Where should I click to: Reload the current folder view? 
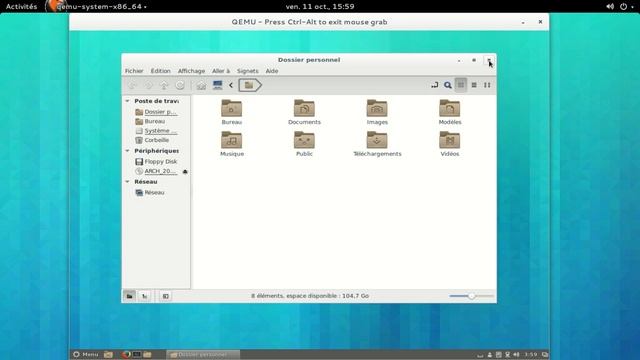pyautogui.click(x=180, y=85)
